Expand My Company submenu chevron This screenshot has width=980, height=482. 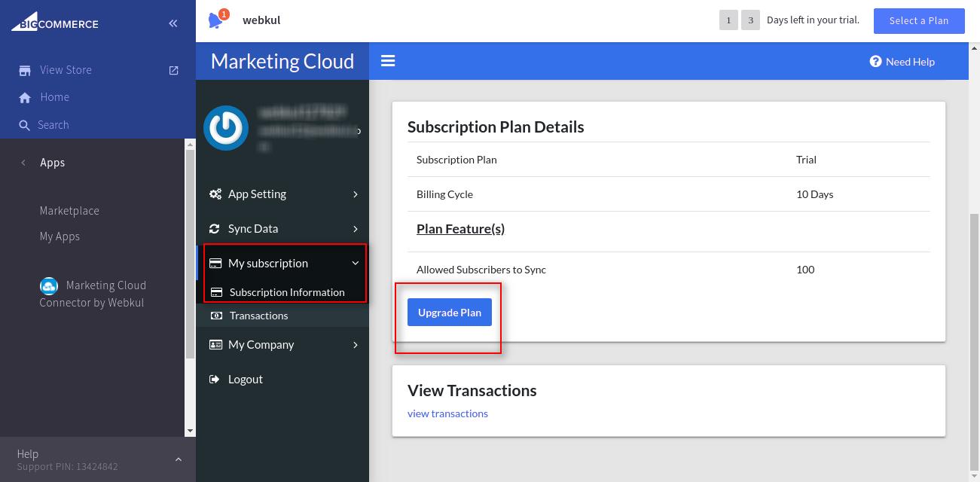tap(356, 345)
